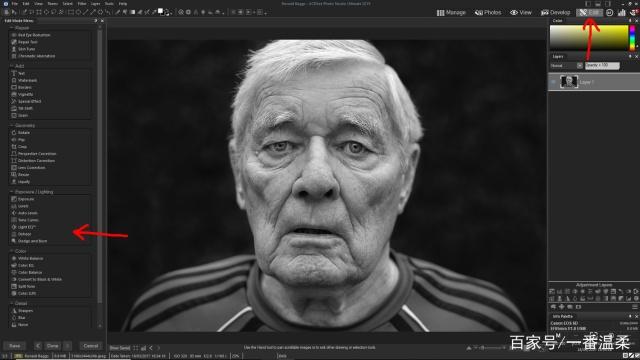The height and width of the screenshot is (360, 640).
Task: Collapse the Geometry group
Action: [x=12, y=126]
